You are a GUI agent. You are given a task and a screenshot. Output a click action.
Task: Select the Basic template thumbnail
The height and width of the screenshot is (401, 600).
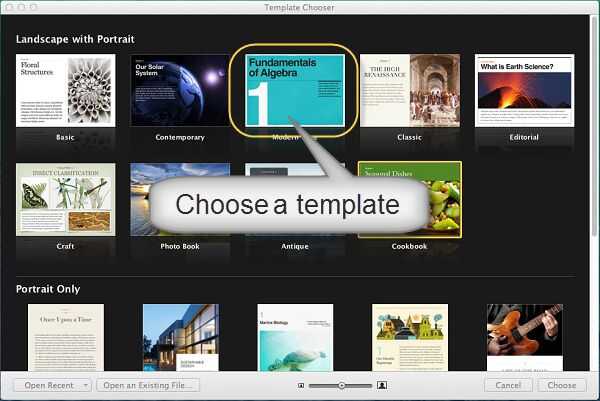click(x=65, y=90)
